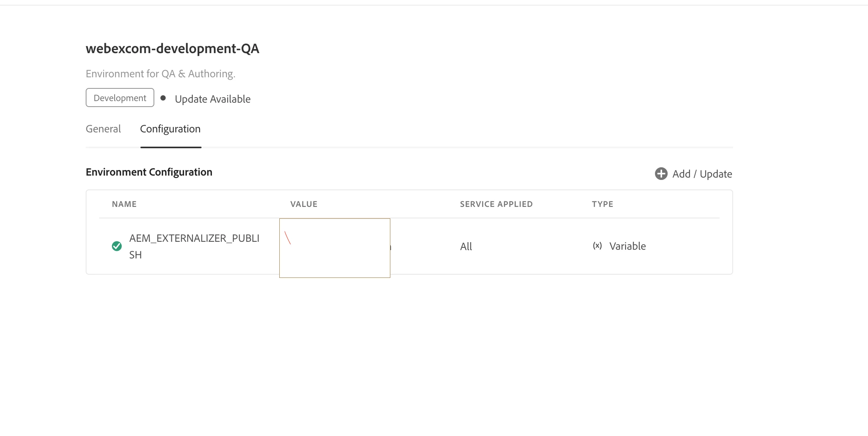Click the Update Available status dot
Image resolution: width=868 pixels, height=436 pixels.
point(163,98)
